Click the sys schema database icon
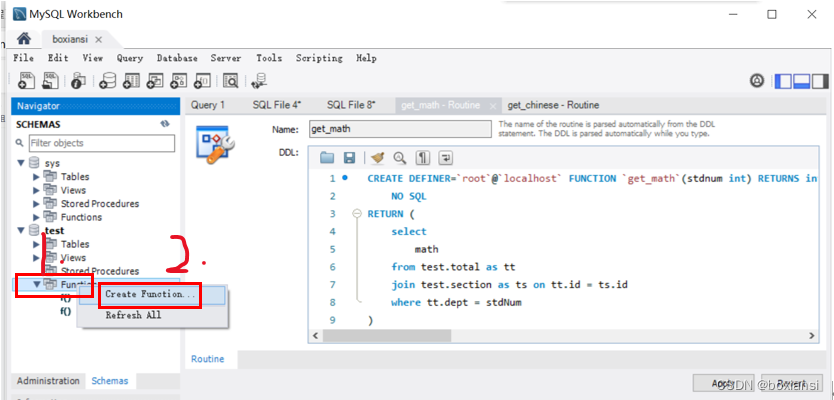Screen dimensions: 834x400 pyautogui.click(x=35, y=163)
